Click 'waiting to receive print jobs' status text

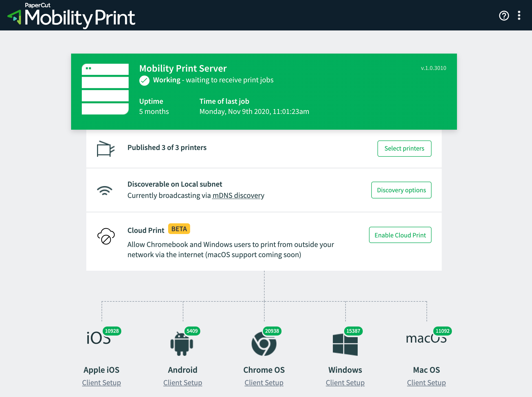(230, 80)
